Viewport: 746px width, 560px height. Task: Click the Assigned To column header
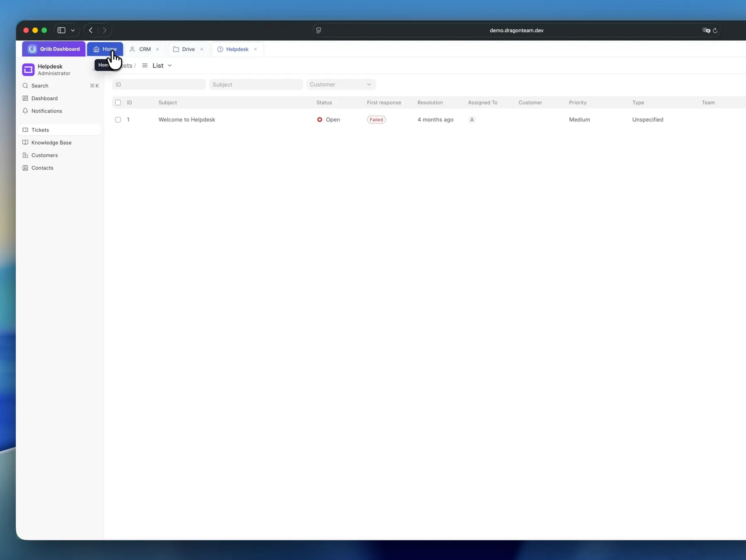coord(482,102)
